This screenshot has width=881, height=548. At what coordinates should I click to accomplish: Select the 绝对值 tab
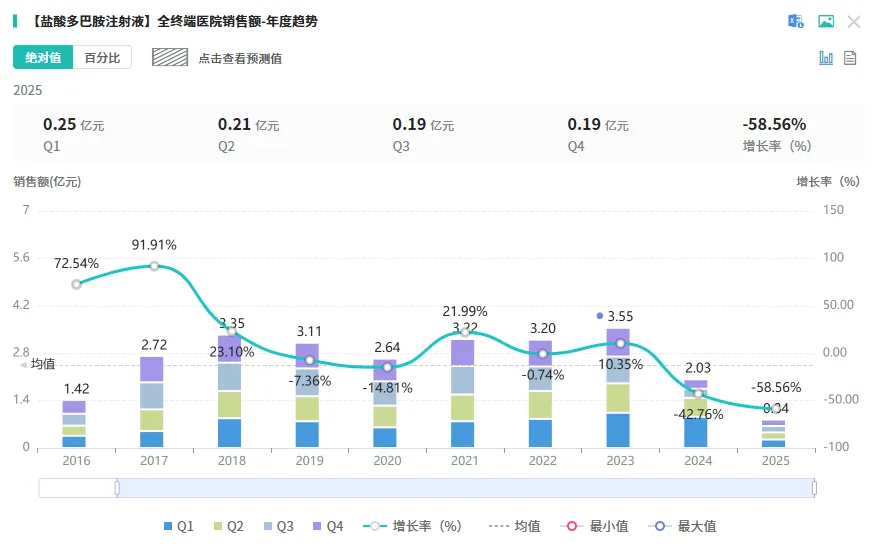pos(43,58)
